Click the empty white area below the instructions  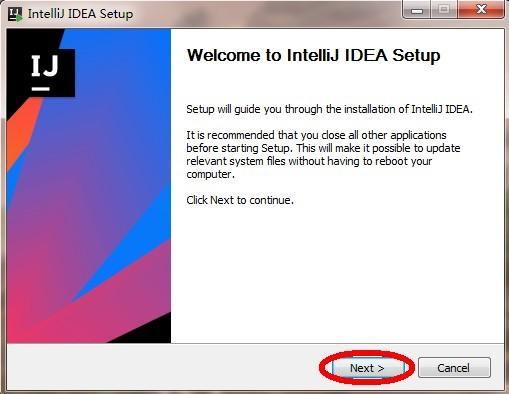pos(337,273)
